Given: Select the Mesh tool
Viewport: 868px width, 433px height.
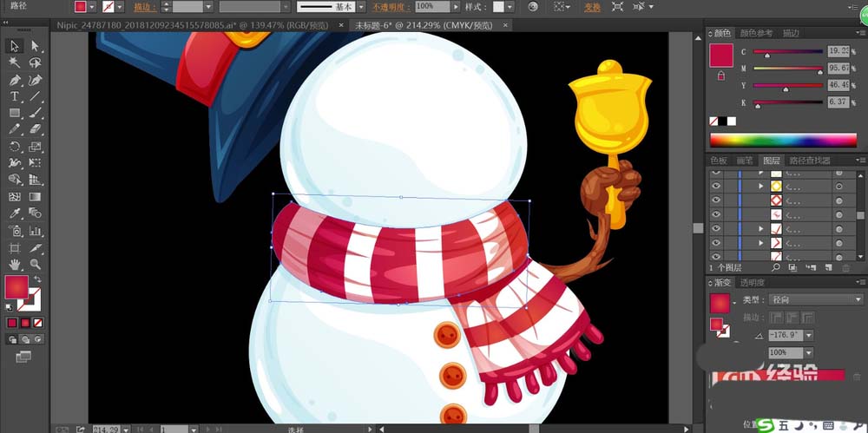Looking at the screenshot, I should click(x=15, y=197).
